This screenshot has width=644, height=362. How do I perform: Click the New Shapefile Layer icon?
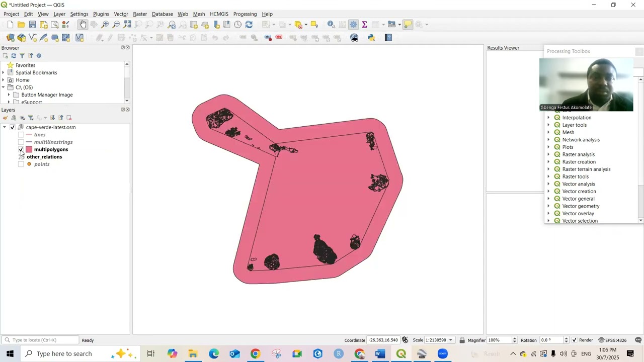(x=33, y=38)
